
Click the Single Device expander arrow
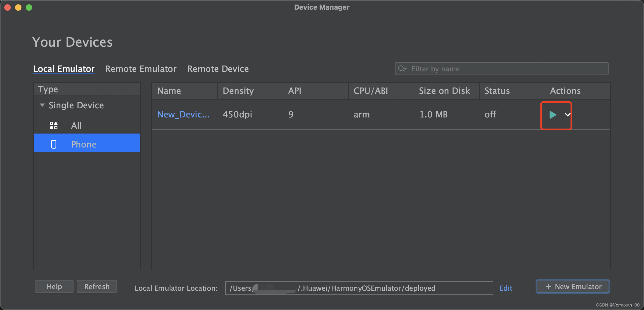pos(41,105)
